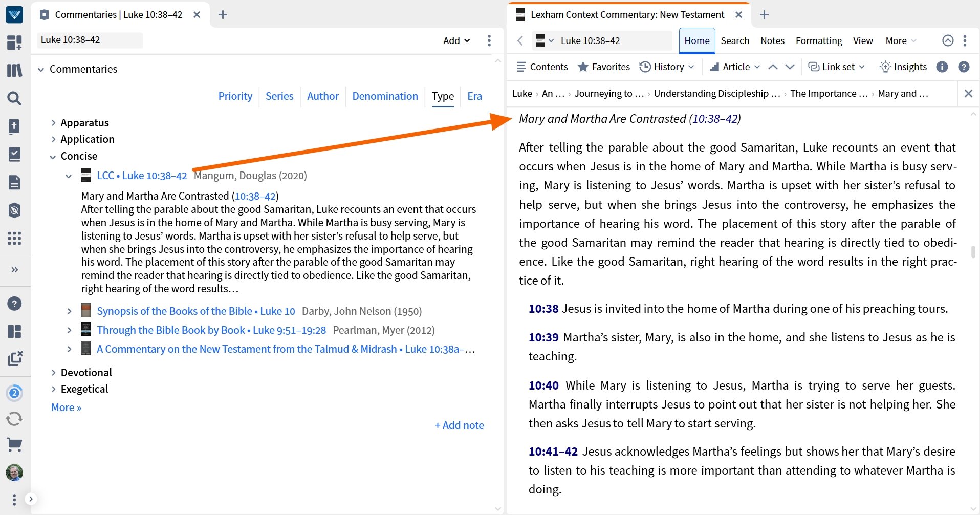Open the sidebar three-dot menu
Viewport: 980px width, 515px height.
pyautogui.click(x=14, y=499)
